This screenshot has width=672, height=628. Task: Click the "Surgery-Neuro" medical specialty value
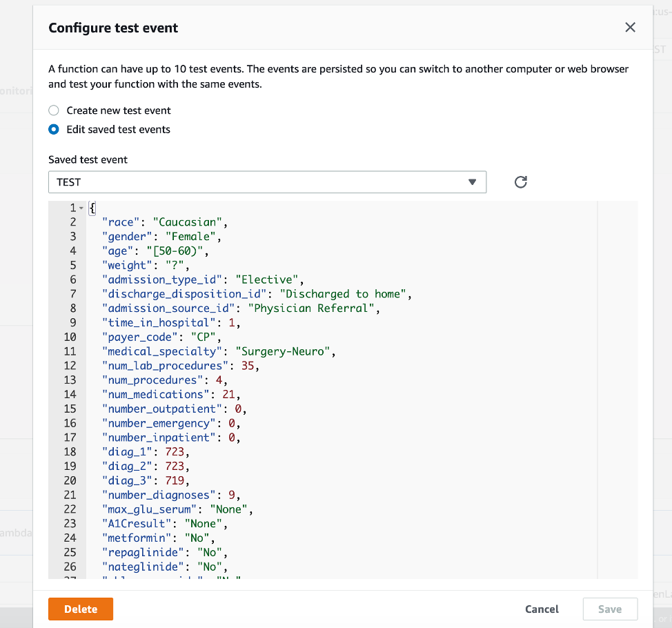pos(285,352)
